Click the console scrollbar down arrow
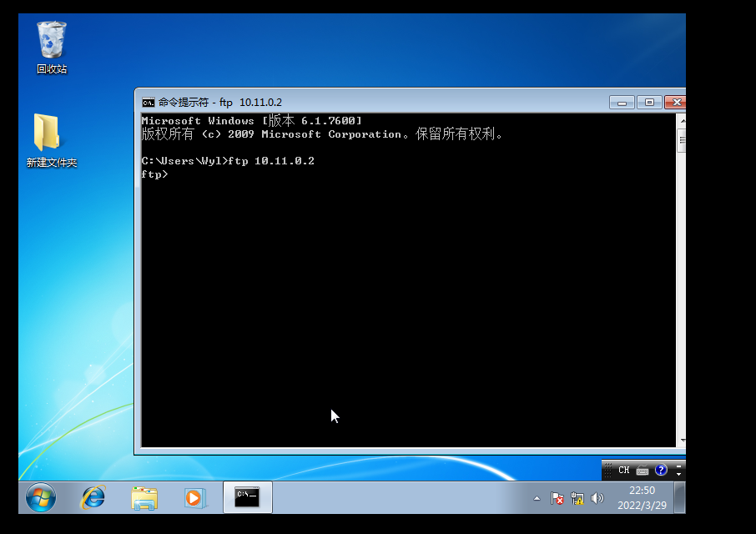The width and height of the screenshot is (756, 534). pyautogui.click(x=682, y=441)
